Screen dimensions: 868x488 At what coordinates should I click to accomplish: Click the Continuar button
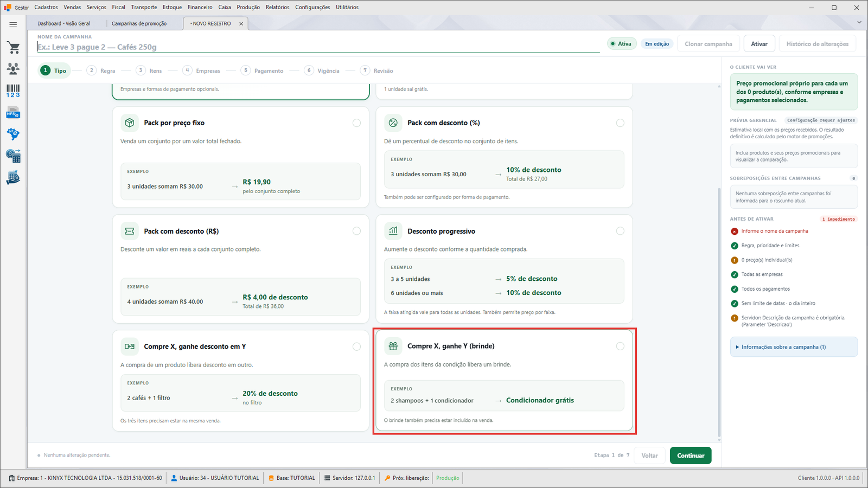point(691,455)
